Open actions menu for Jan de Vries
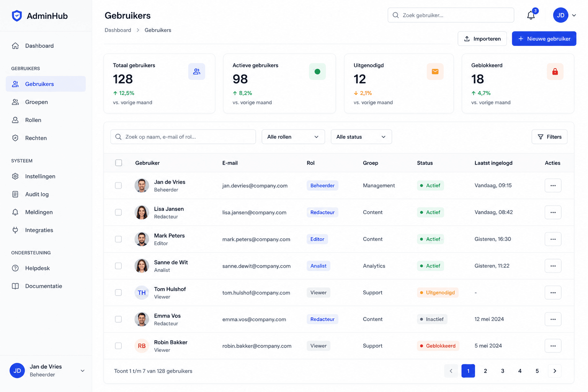 (553, 186)
